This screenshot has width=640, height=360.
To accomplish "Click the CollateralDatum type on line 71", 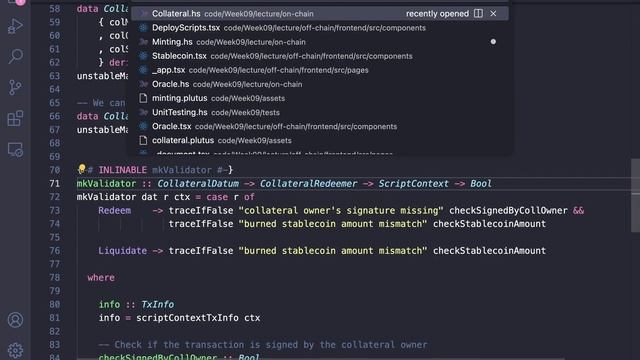I will 198,184.
